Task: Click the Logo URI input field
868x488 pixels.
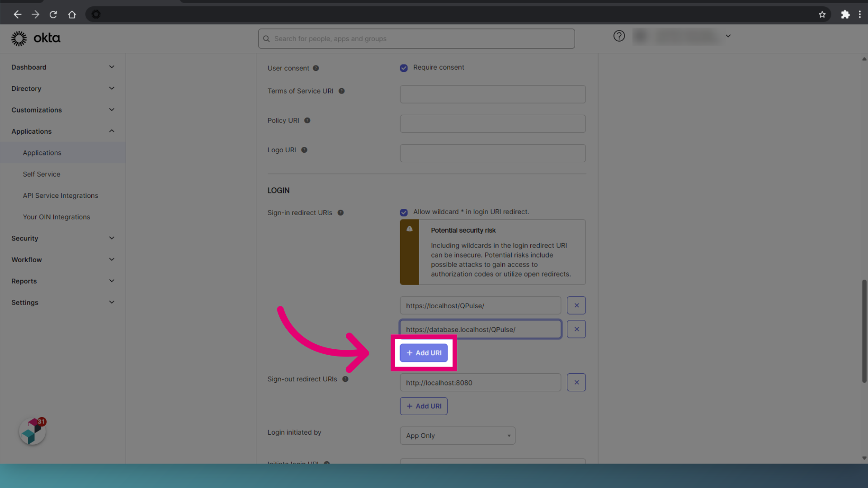Action: (x=493, y=153)
